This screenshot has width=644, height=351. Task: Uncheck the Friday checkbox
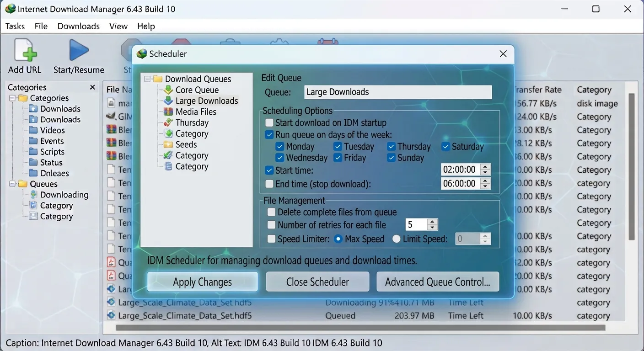(338, 158)
